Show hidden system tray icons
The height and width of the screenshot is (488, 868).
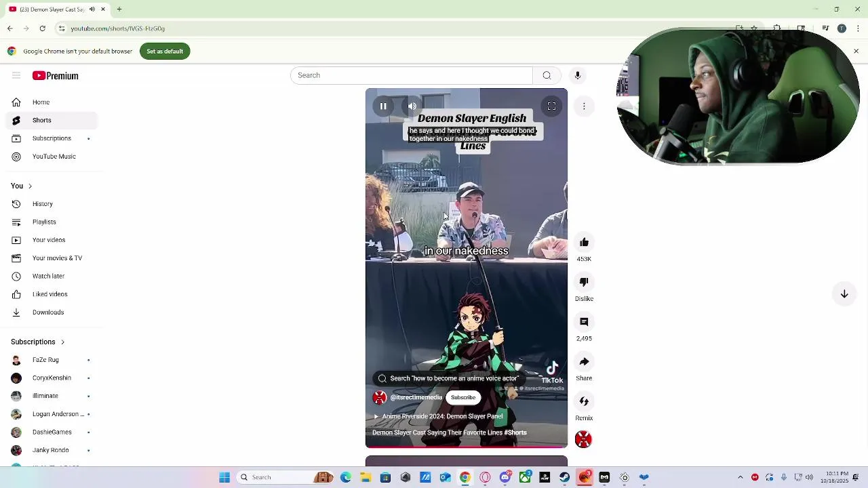(741, 477)
